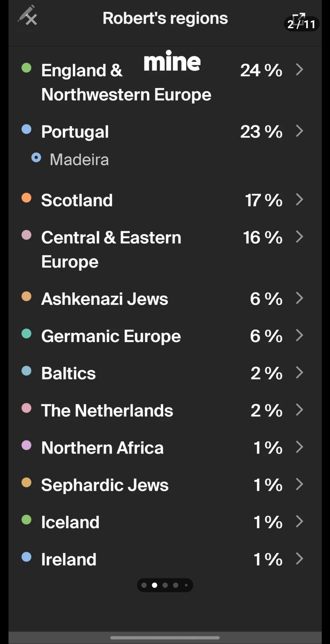The image size is (330, 644).
Task: Tap the bottom home gesture bar
Action: (x=165, y=638)
